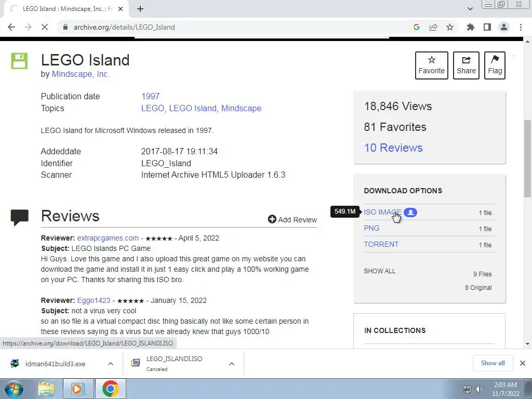The image size is (532, 399).
Task: Click the 81 Favorites text
Action: pos(395,127)
